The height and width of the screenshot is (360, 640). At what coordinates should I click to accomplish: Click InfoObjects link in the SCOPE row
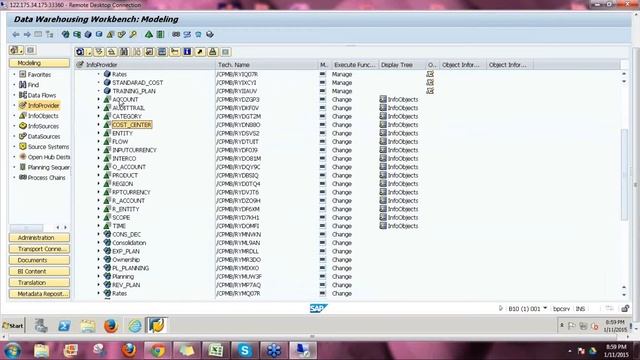402,217
